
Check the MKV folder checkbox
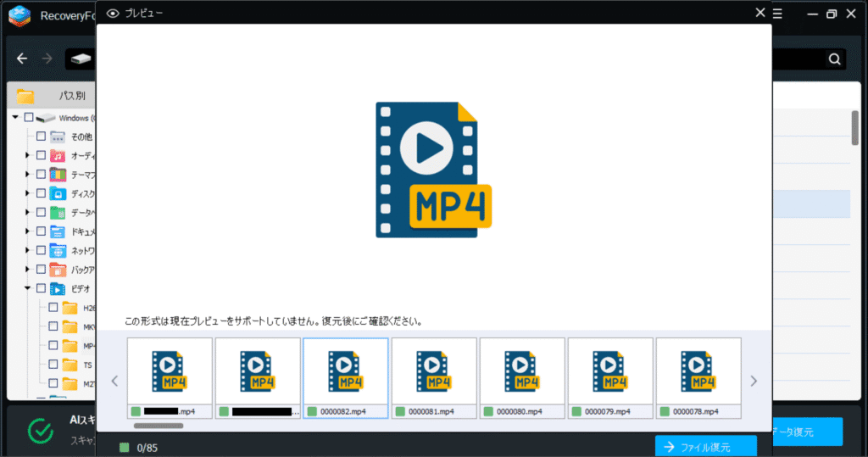tap(53, 326)
